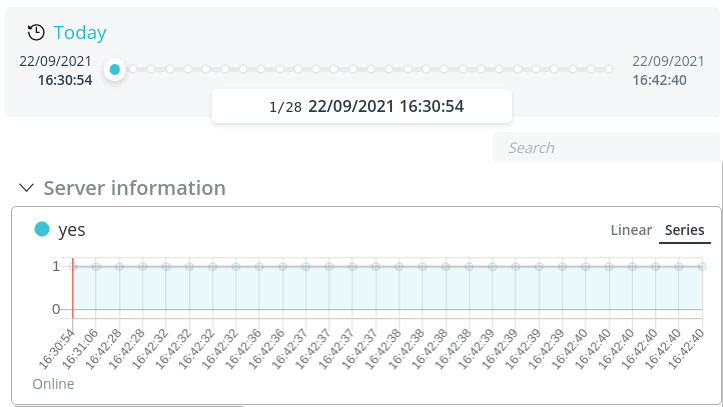The height and width of the screenshot is (407, 723).
Task: Click the middle point on the timeline track
Action: [353, 69]
